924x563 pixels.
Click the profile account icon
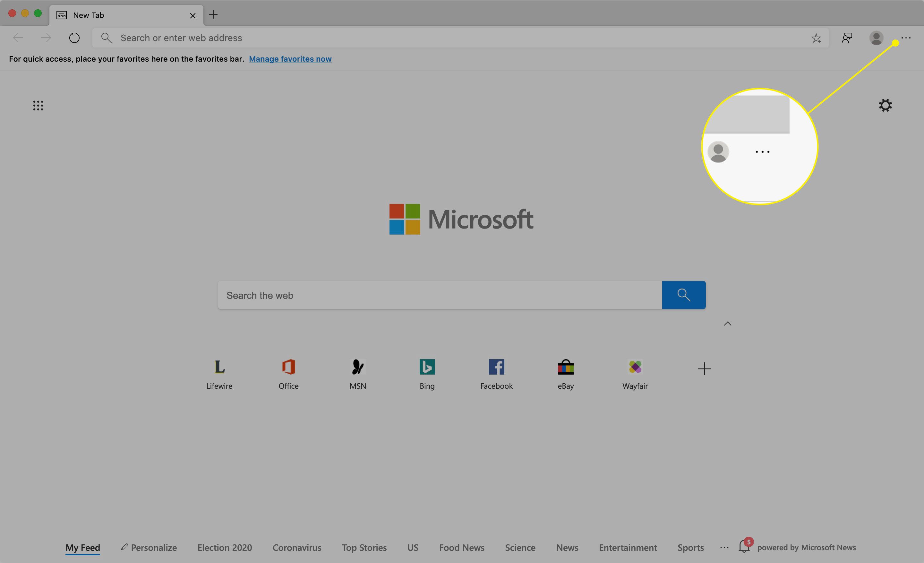tap(875, 38)
